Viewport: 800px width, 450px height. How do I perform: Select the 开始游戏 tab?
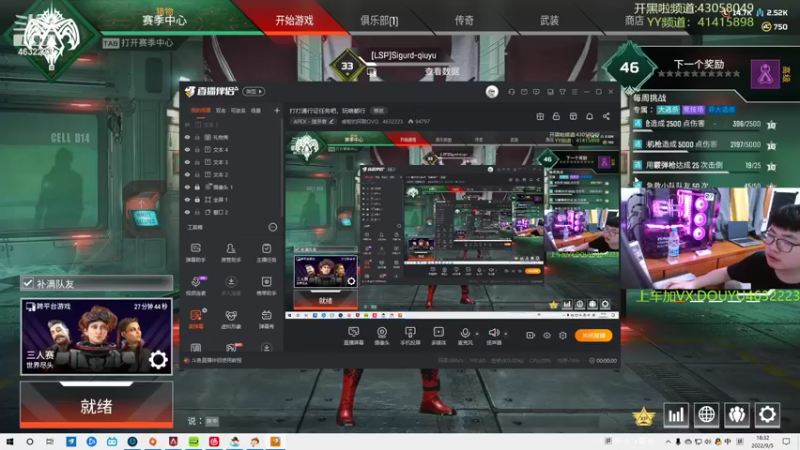coord(294,20)
